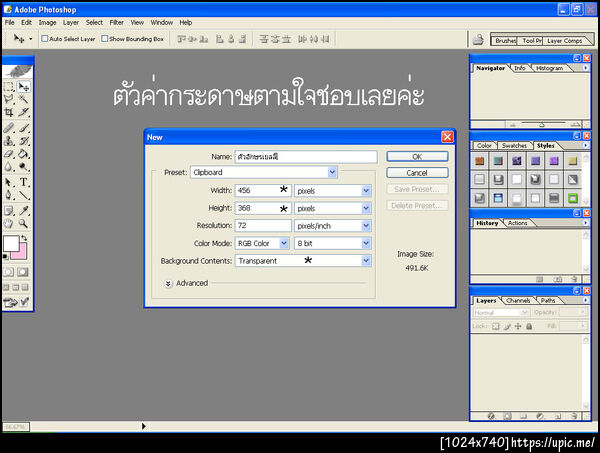Select the Dodge tool
This screenshot has width=600, height=453.
[x=24, y=167]
